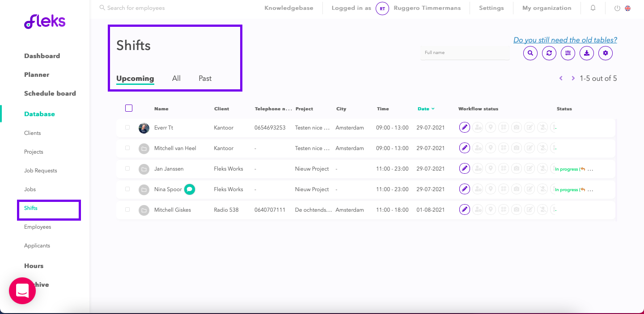This screenshot has height=314, width=644.
Task: Switch to the Past tab
Action: [205, 78]
